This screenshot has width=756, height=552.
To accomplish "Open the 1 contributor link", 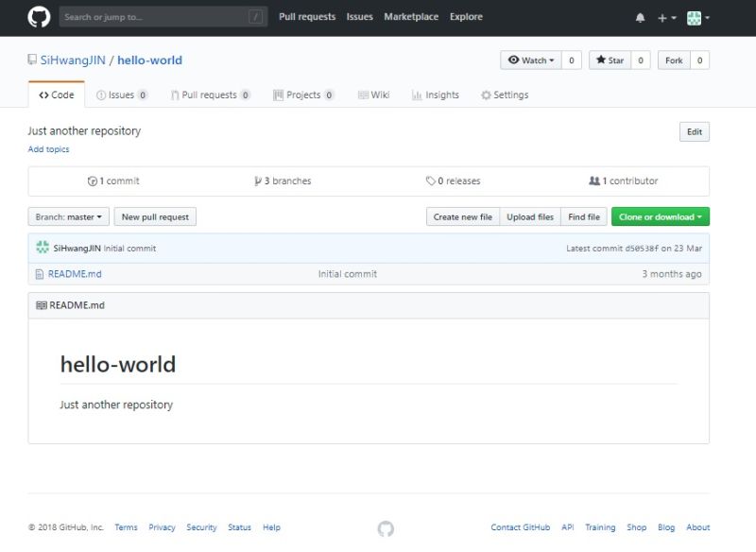I will pos(624,181).
